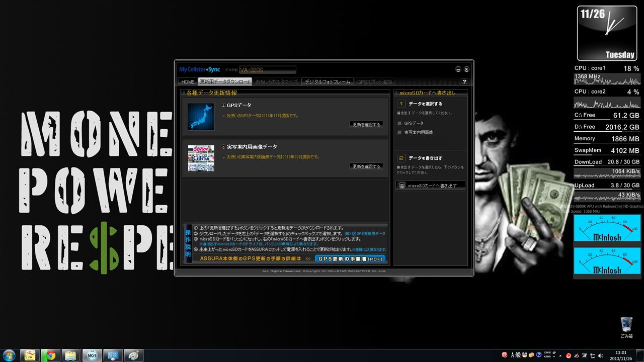
Task: Click the lower McIntosh VU meter gadget
Action: [x=607, y=261]
